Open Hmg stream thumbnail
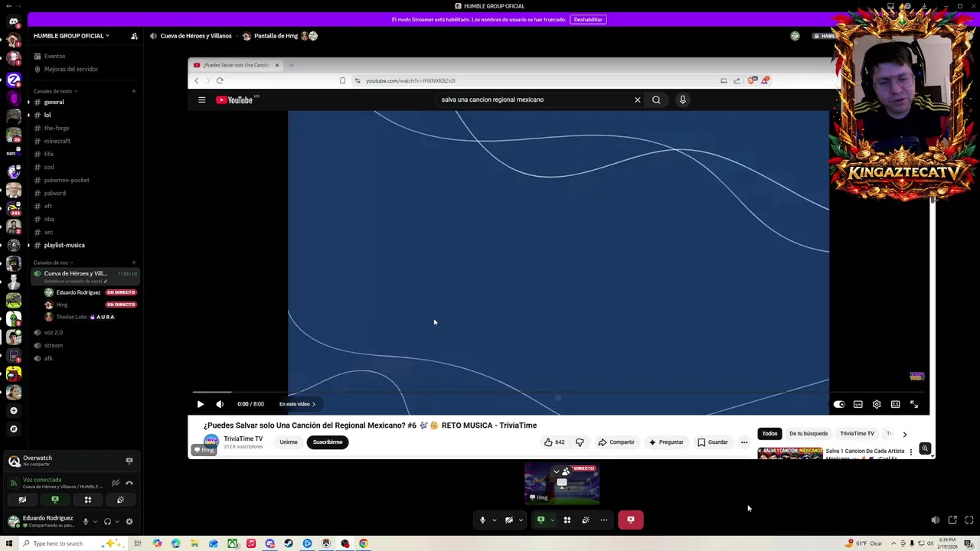Viewport: 980px width, 551px height. pyautogui.click(x=562, y=483)
